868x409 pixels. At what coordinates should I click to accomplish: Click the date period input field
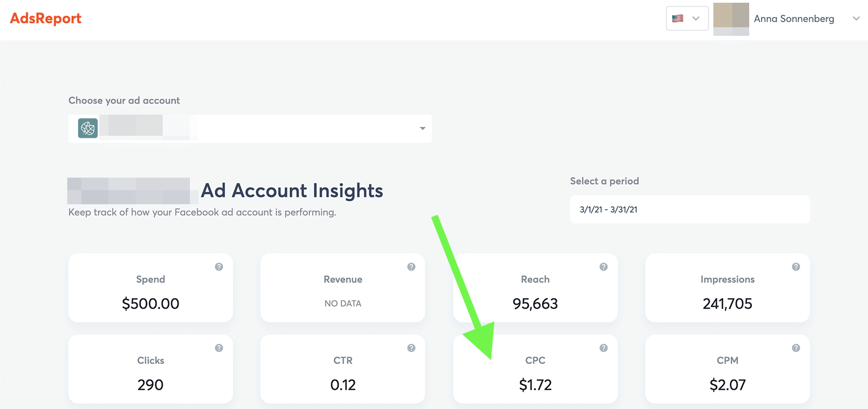[x=690, y=210]
